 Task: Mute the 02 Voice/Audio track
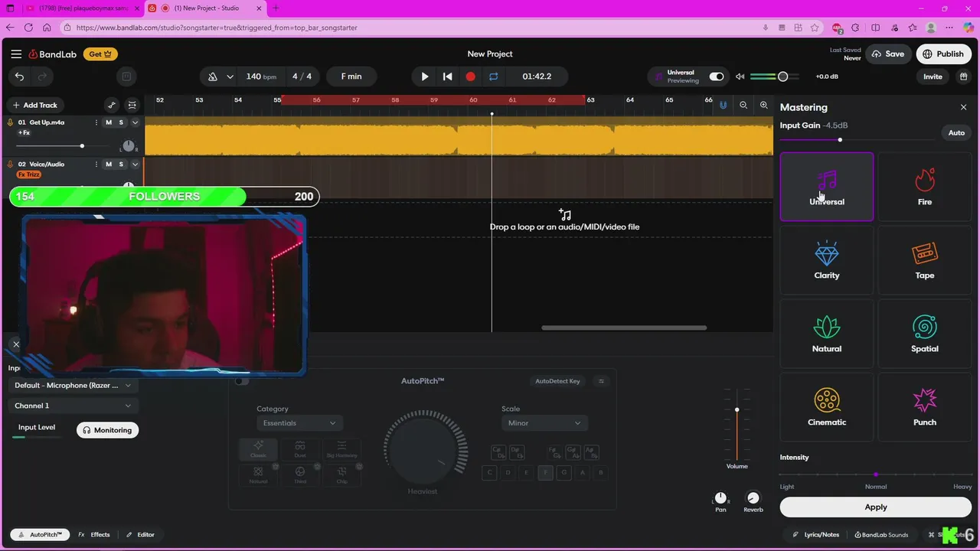click(109, 164)
